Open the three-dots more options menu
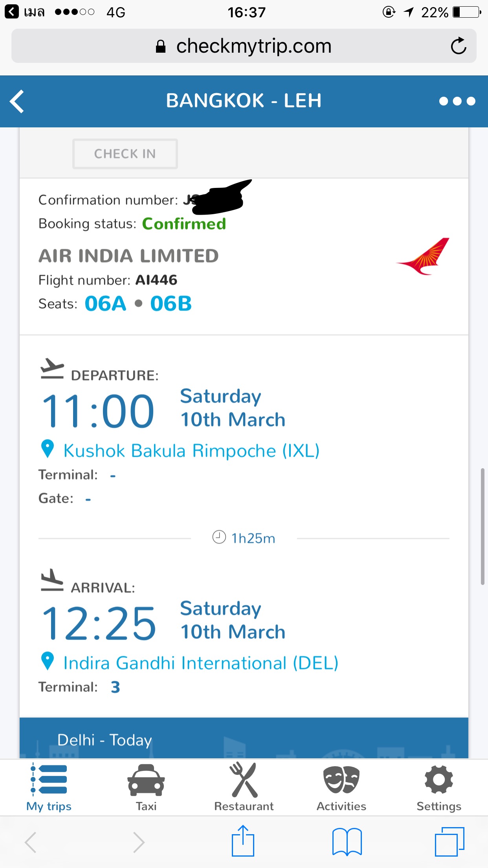 tap(457, 101)
